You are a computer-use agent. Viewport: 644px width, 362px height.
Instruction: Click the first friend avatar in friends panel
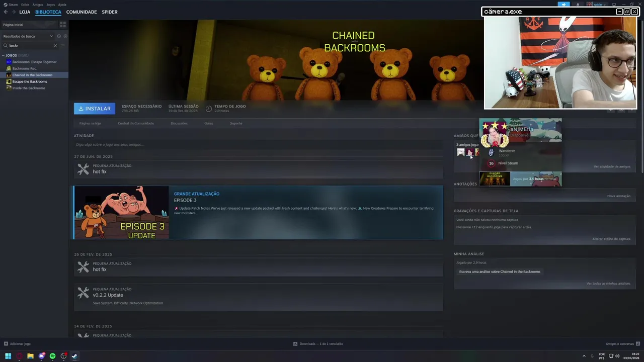point(461,152)
